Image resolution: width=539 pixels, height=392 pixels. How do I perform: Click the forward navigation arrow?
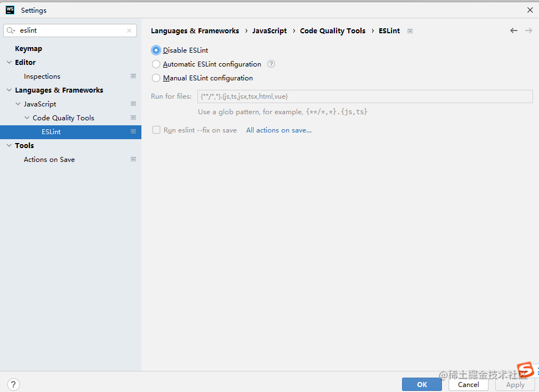[x=529, y=30]
